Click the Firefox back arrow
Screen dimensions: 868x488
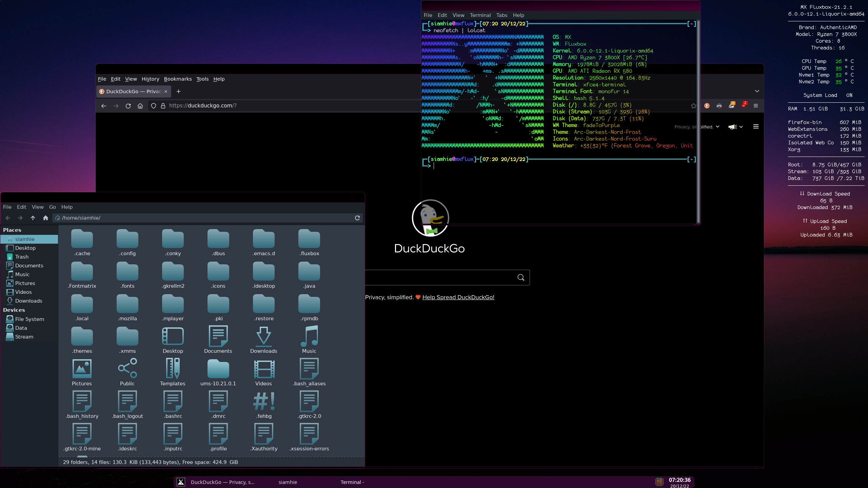(104, 106)
